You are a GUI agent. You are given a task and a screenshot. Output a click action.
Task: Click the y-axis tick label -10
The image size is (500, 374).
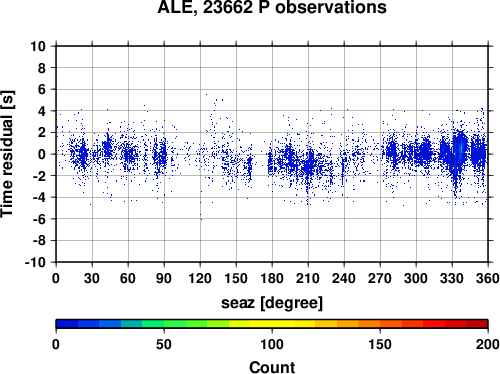35,262
